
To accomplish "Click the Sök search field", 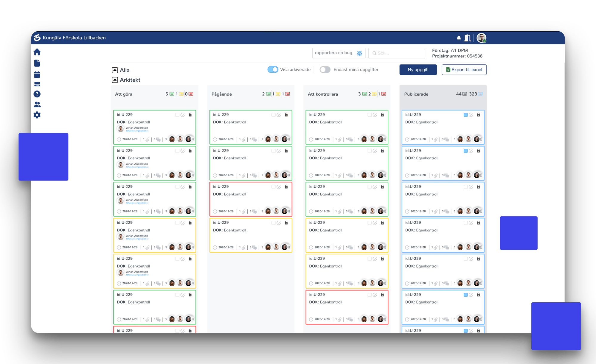I will click(397, 53).
